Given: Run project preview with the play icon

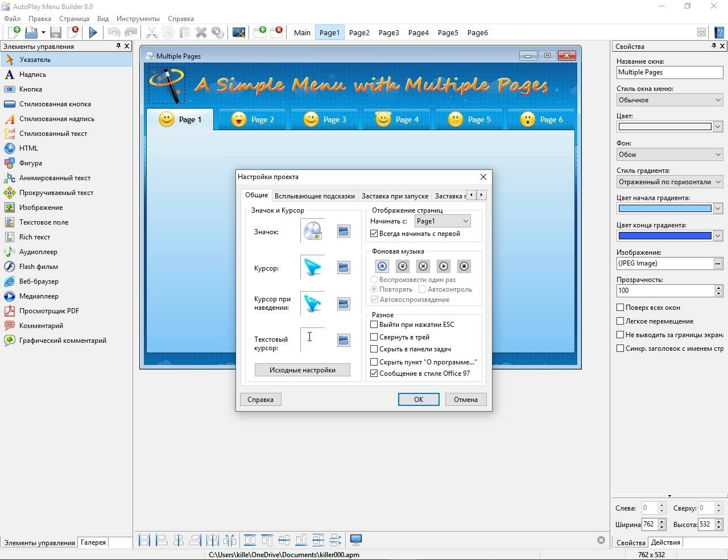Looking at the screenshot, I should click(x=93, y=32).
